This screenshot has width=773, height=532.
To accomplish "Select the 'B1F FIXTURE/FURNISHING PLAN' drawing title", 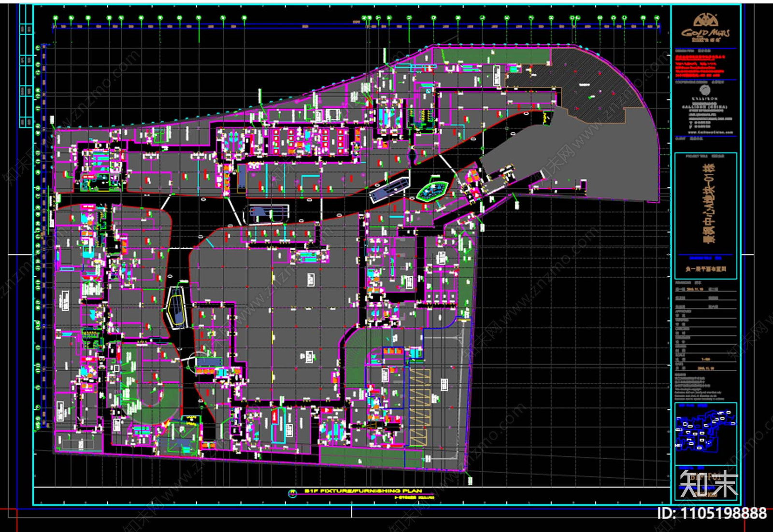I will coord(363,491).
